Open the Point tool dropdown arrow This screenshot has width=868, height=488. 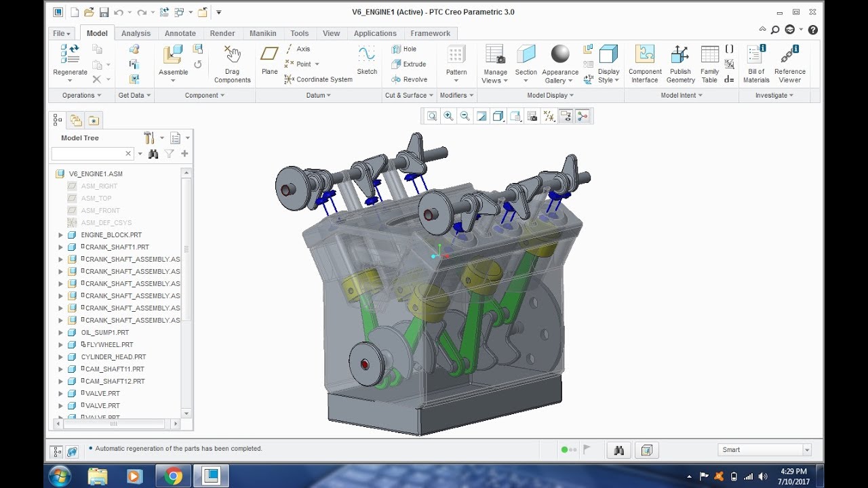tap(317, 64)
